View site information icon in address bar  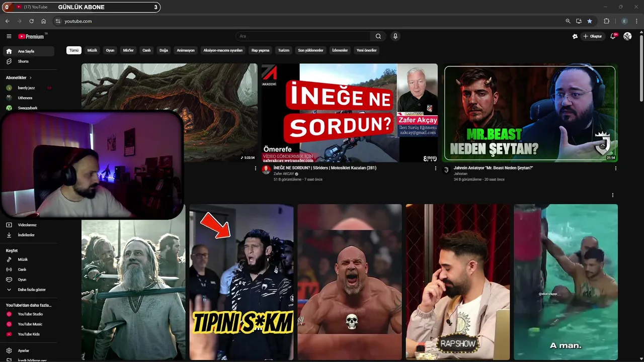tap(58, 21)
